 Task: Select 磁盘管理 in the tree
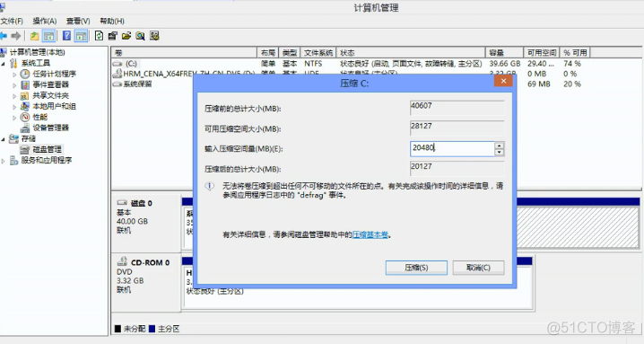click(x=47, y=149)
